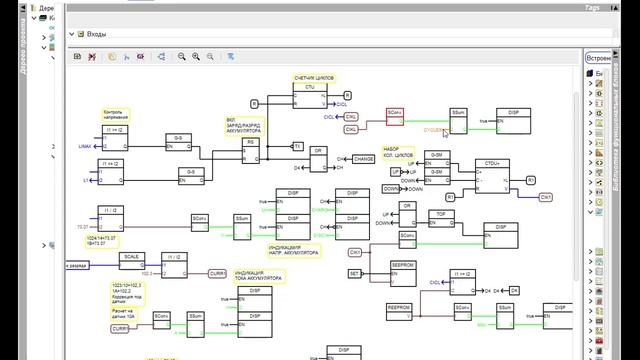Click the СЧЕТЧИК ЦИКЛОВ comment note

point(314,78)
